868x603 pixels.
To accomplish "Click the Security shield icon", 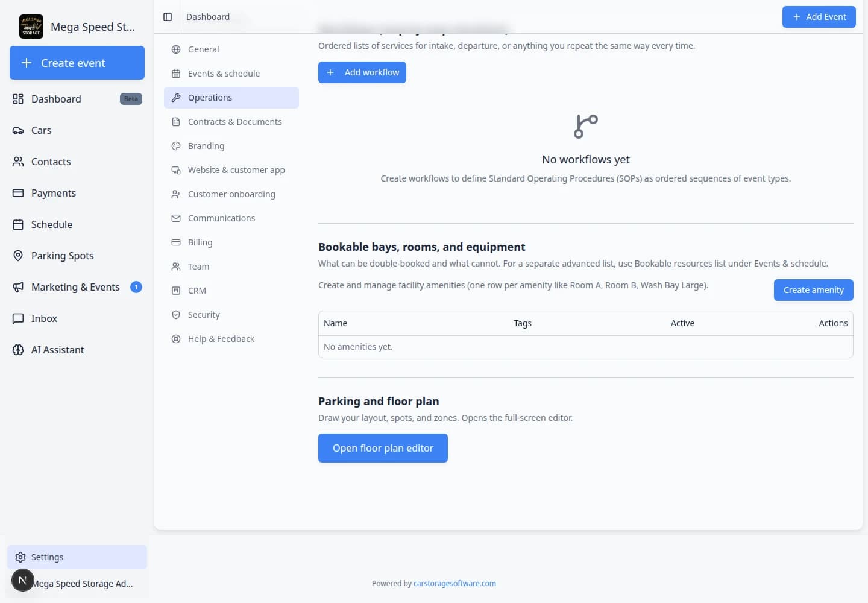I will pos(176,315).
